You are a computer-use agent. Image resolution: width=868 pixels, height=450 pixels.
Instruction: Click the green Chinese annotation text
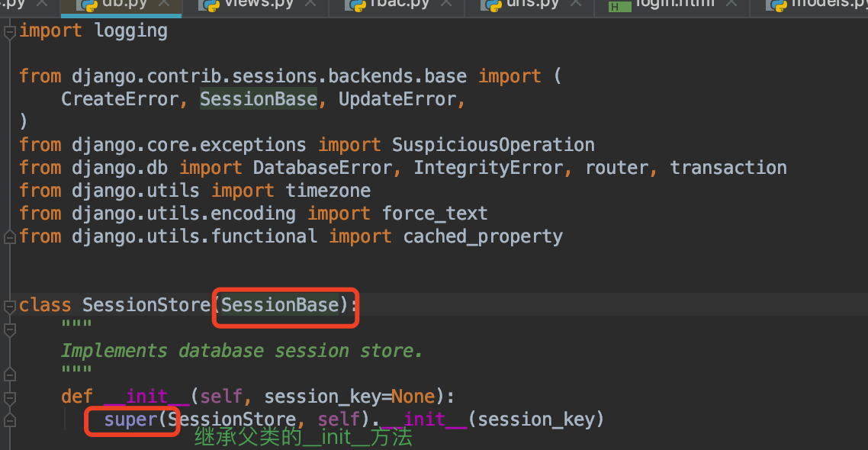[x=303, y=438]
